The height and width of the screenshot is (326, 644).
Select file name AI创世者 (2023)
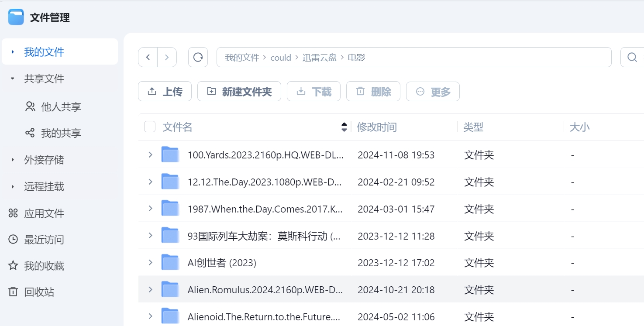[x=222, y=263]
